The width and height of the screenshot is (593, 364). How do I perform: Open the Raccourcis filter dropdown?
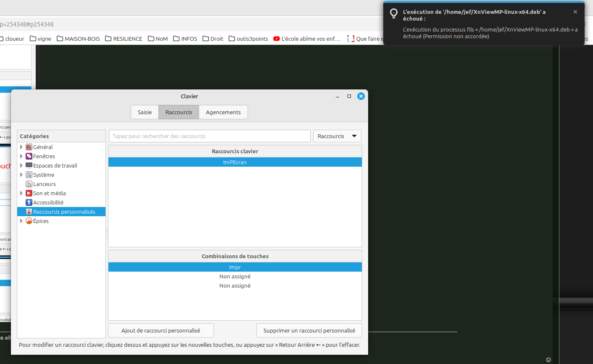[337, 136]
